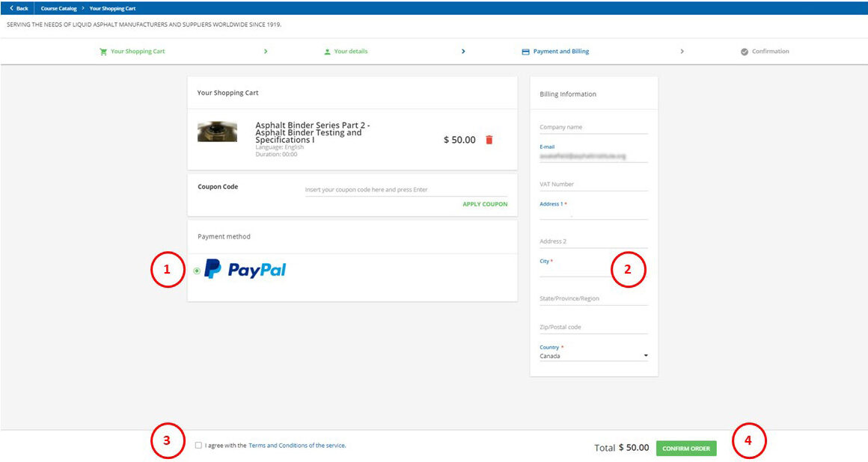Click the checkmark icon beside Confirmation
Image resolution: width=868 pixels, height=462 pixels.
(x=745, y=52)
